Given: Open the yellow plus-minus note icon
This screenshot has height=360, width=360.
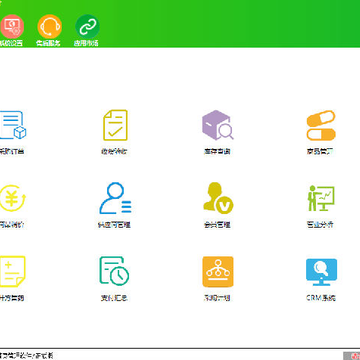Looking at the screenshot, I should tap(13, 271).
